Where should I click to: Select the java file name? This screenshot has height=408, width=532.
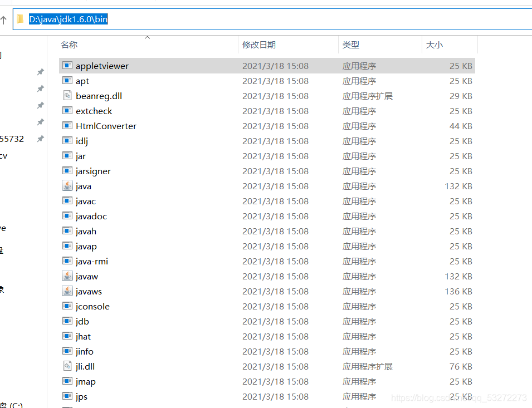coord(84,186)
